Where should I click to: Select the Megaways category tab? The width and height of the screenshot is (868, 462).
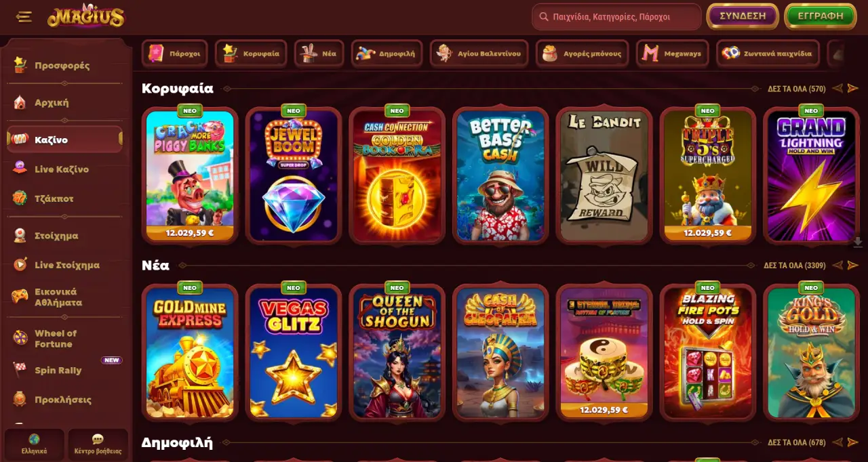(672, 54)
